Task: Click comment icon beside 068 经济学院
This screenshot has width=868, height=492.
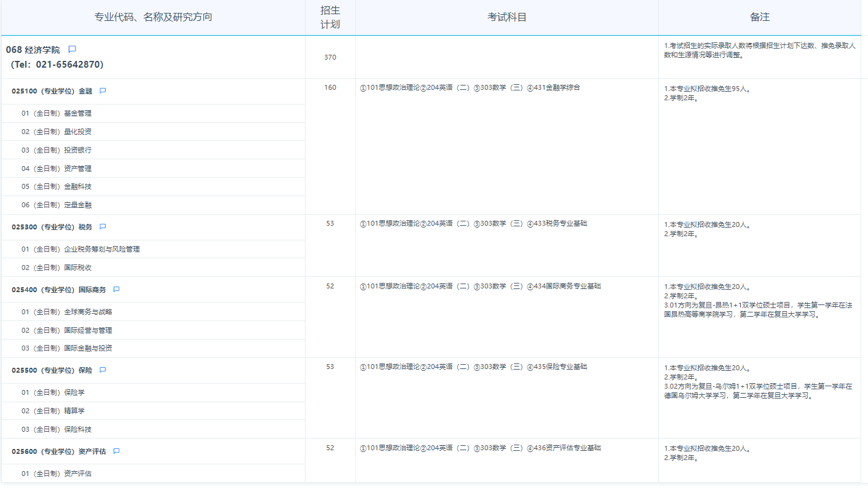Action: (x=72, y=49)
